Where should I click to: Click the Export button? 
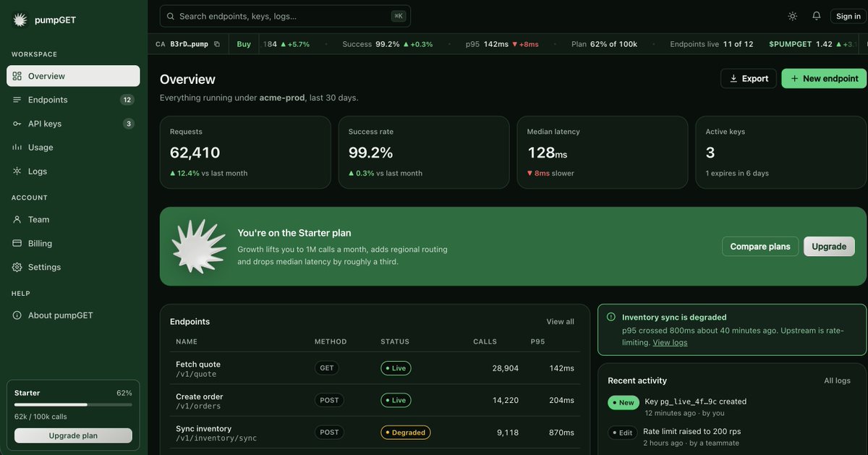[749, 78]
